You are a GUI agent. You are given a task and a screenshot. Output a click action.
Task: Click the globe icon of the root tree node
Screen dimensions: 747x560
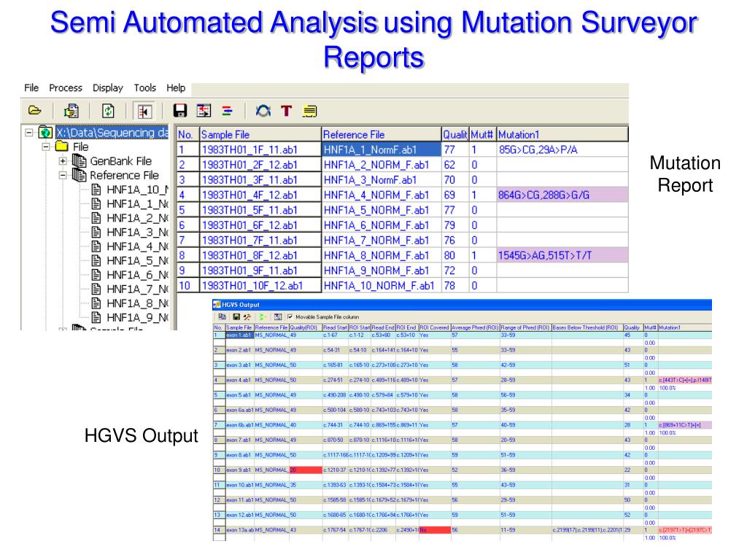pyautogui.click(x=46, y=133)
